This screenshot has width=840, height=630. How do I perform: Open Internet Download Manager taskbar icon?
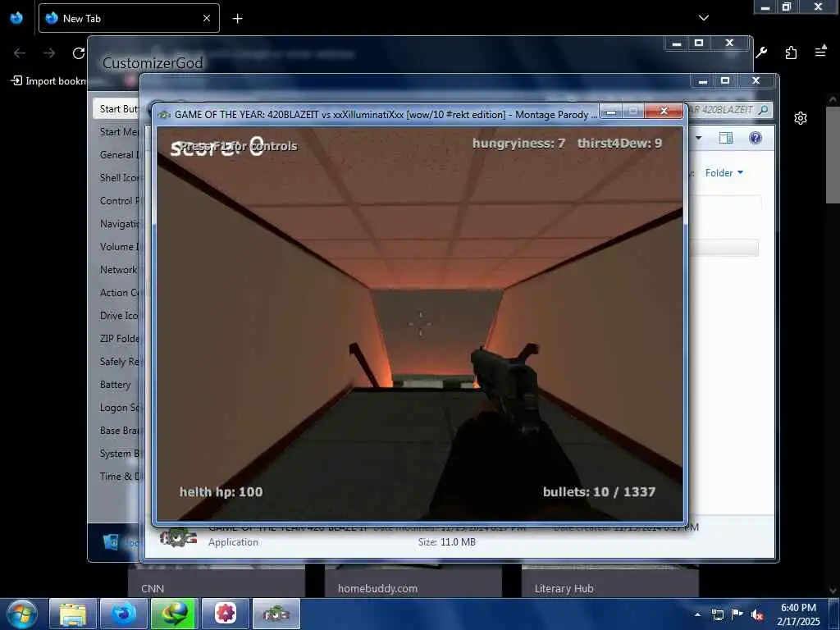175,614
